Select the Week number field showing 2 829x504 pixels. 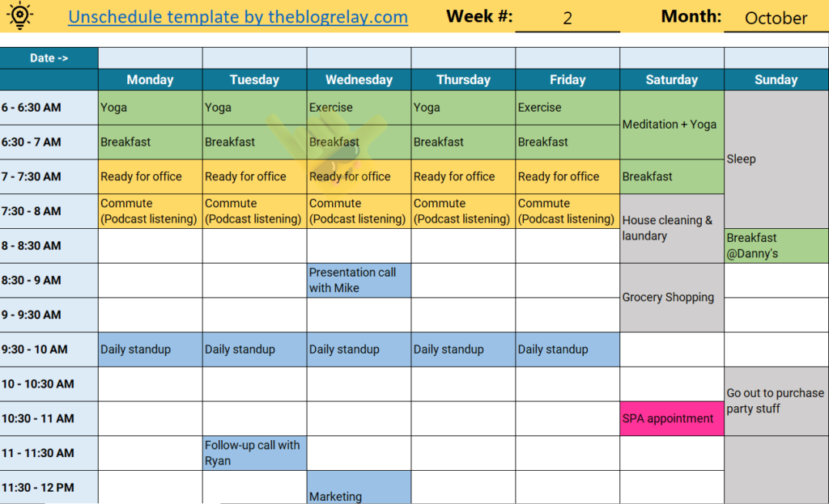point(568,19)
